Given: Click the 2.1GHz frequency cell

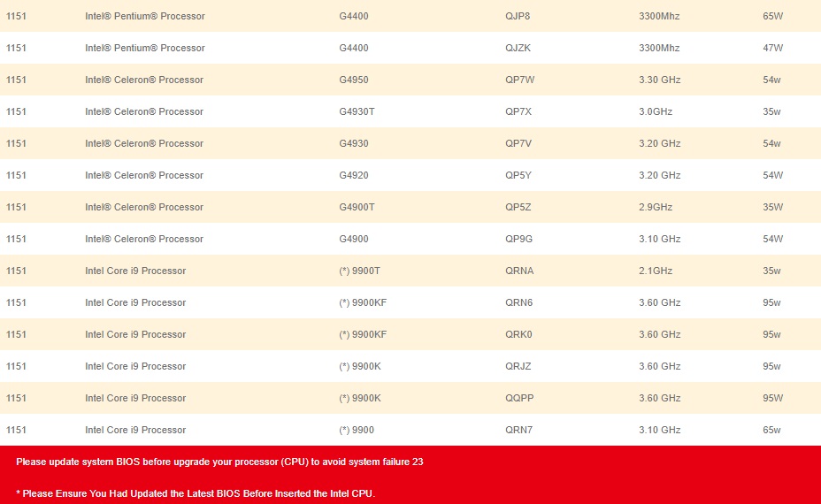Looking at the screenshot, I should coord(655,271).
